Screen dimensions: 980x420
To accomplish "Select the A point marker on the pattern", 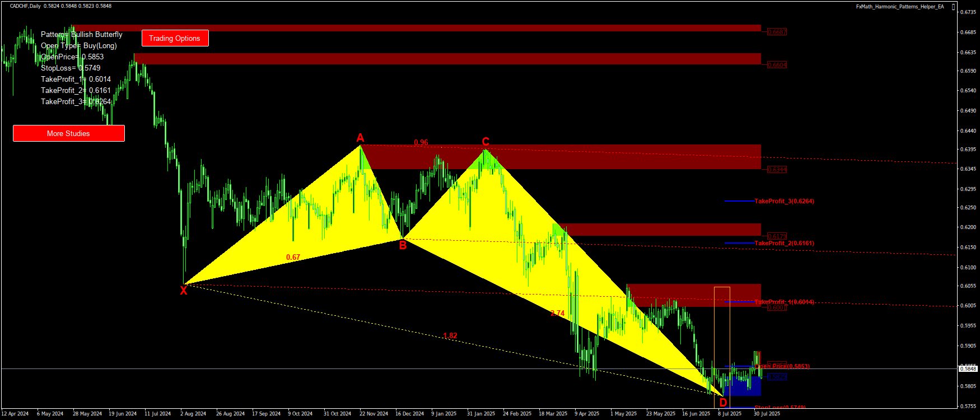I will coord(361,138).
